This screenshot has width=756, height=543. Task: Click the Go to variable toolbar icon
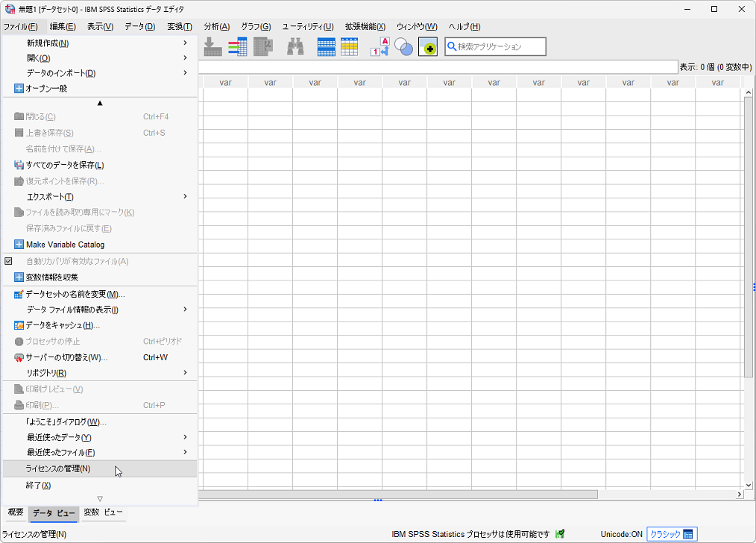click(x=237, y=47)
